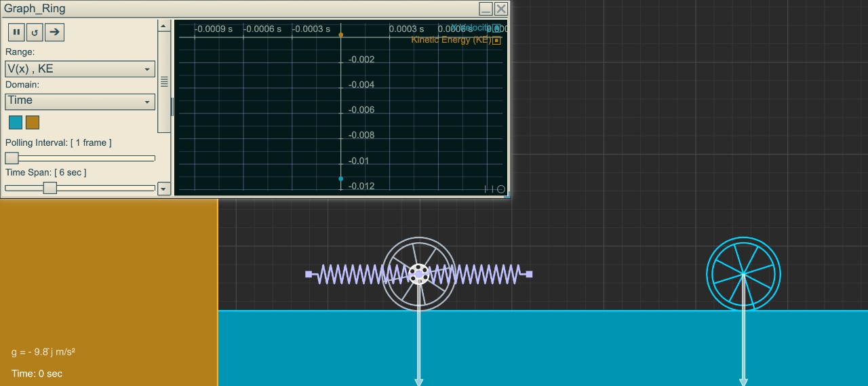Click the Time Span slider handle
This screenshot has width=868, height=386.
pos(50,188)
